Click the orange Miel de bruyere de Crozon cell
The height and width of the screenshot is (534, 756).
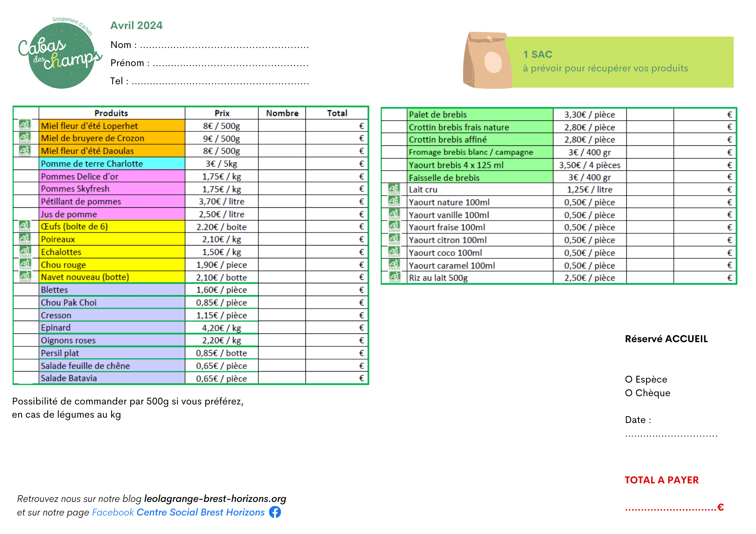112,138
